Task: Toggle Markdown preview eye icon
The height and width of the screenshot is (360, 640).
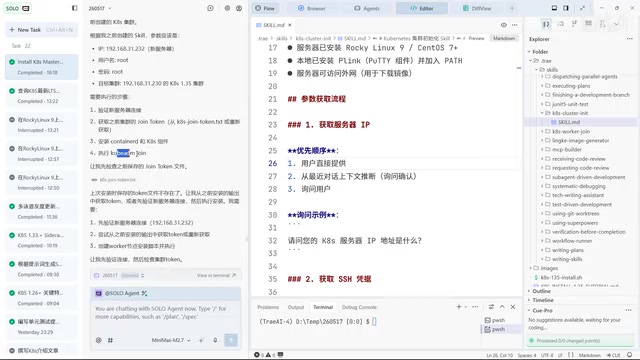Action: [504, 25]
